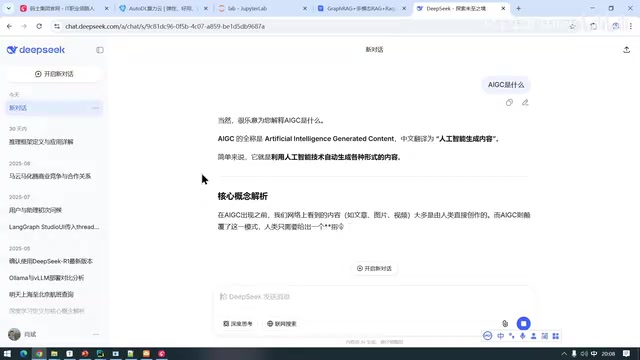Toggle 深度思考 deep thinking mode
The image size is (640, 360).
(x=238, y=324)
